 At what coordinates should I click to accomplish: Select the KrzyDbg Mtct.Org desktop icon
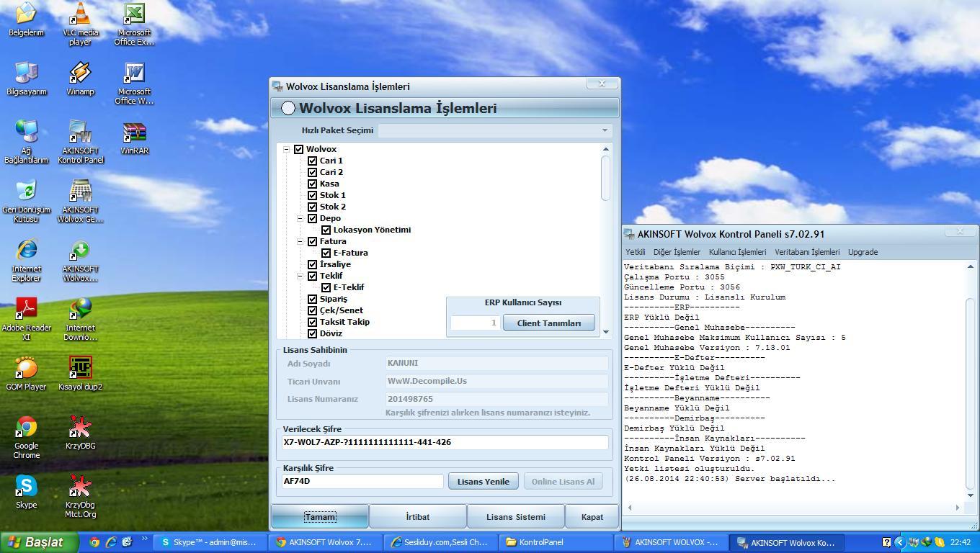(80, 496)
